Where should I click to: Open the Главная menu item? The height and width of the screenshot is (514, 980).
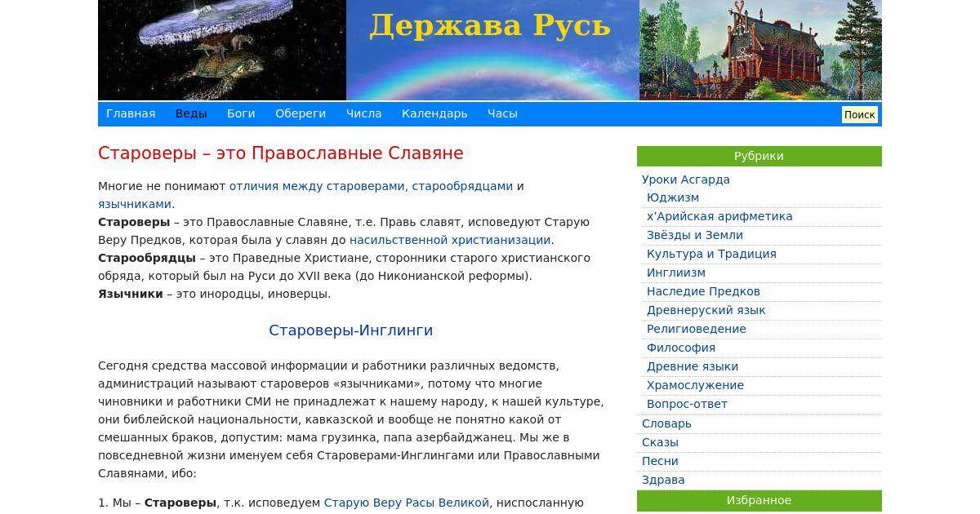131,113
